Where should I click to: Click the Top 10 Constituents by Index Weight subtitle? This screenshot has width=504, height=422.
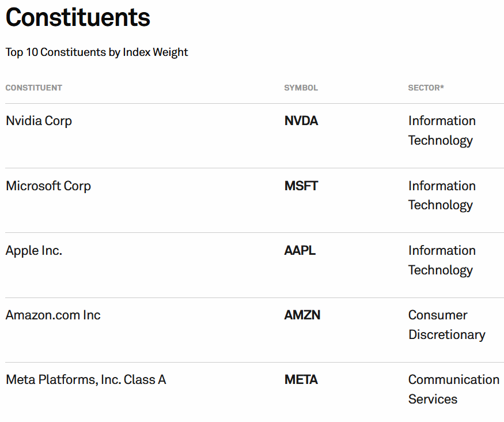[97, 52]
